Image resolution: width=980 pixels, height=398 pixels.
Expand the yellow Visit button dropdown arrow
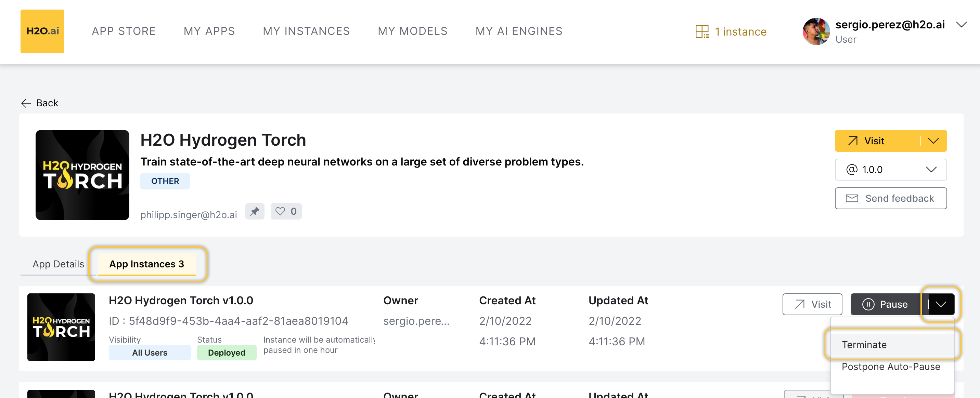click(x=933, y=141)
